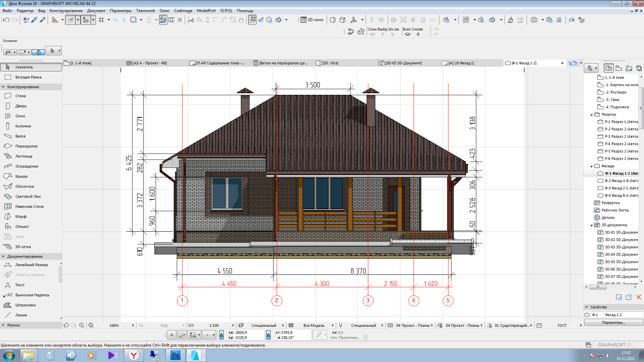Choose the Крыша roof tool
The image size is (644, 362).
(x=21, y=176)
